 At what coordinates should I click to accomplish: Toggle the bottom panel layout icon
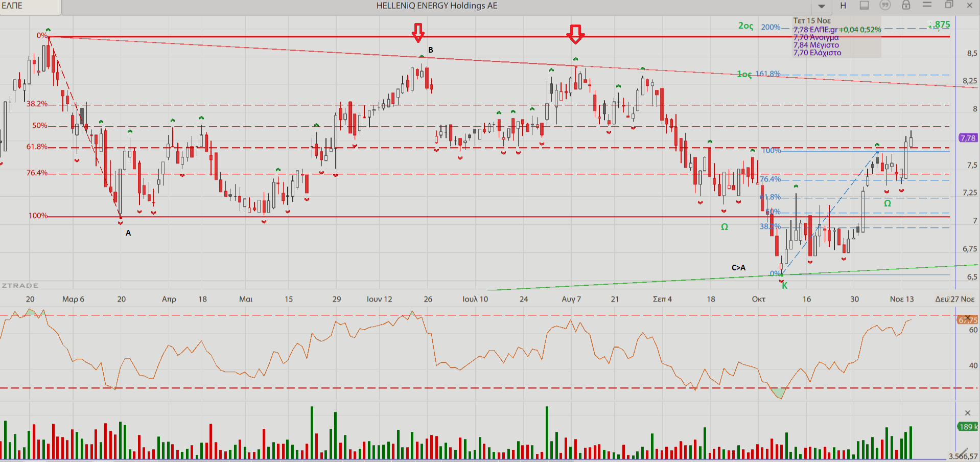click(x=864, y=5)
